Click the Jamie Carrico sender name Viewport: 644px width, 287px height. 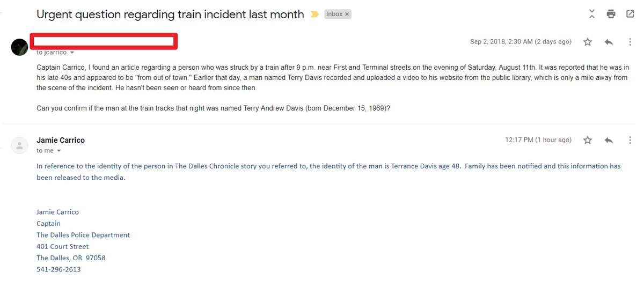point(61,140)
